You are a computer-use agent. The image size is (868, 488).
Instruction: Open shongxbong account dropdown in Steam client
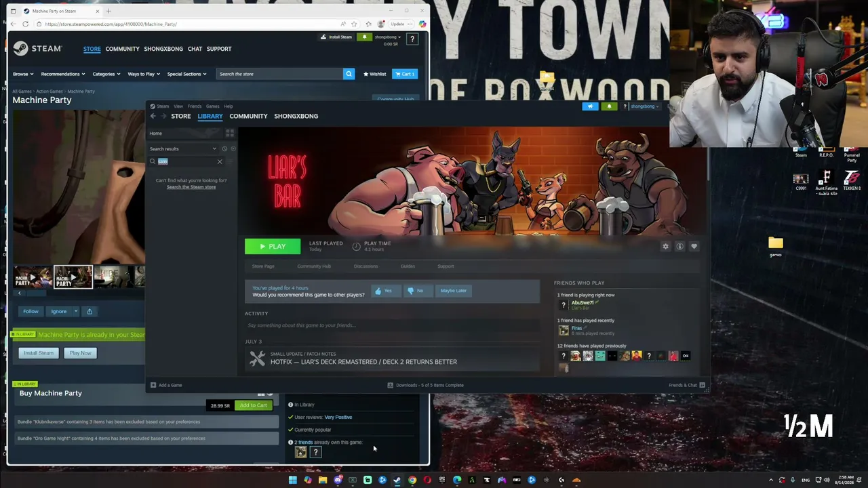tap(644, 106)
